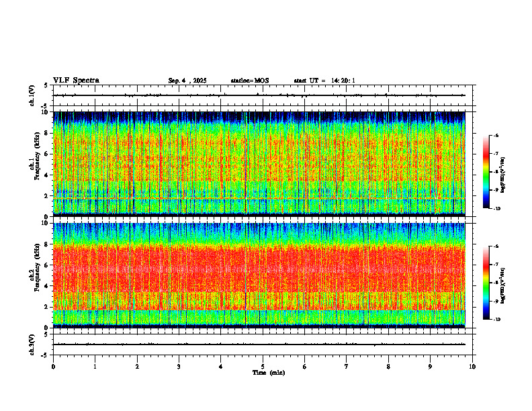Image resolution: width=532 pixels, height=411 pixels.
Task: Click inside the ch.2 spectrogram panel
Action: [259, 275]
